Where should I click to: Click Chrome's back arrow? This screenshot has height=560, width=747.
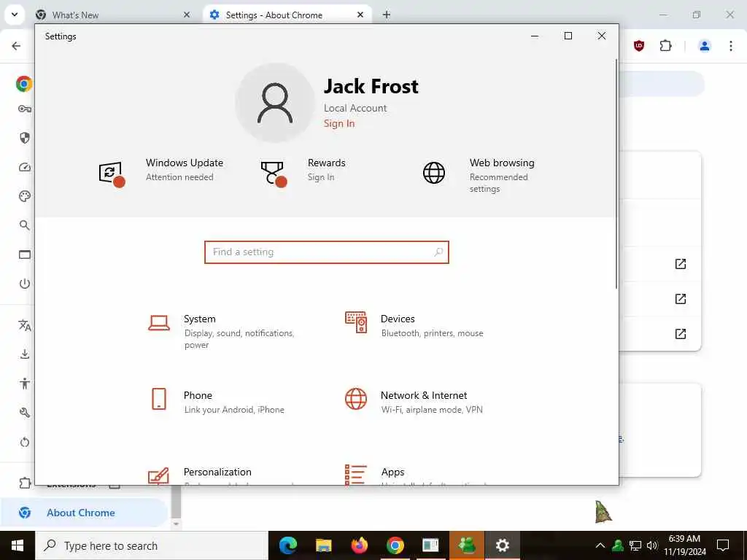16,46
